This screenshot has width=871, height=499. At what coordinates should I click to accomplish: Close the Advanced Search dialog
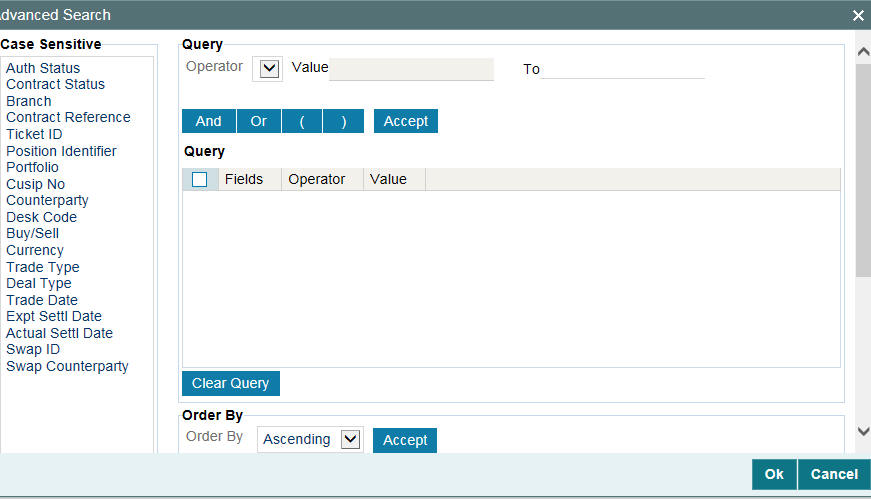(858, 16)
